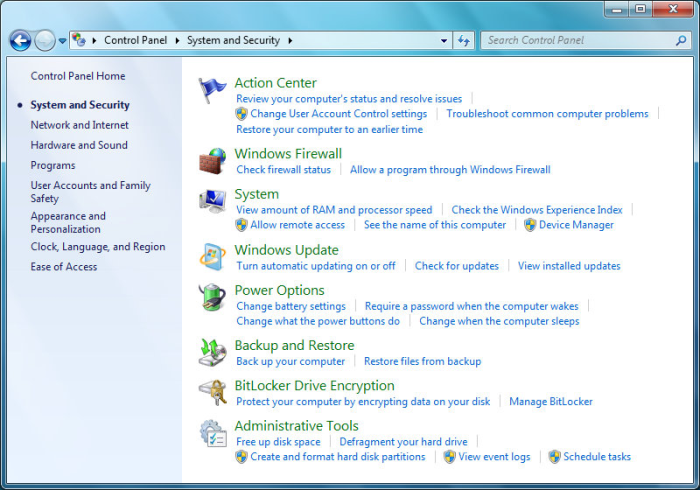Open Appearance and Personalization category
700x490 pixels.
click(x=68, y=223)
